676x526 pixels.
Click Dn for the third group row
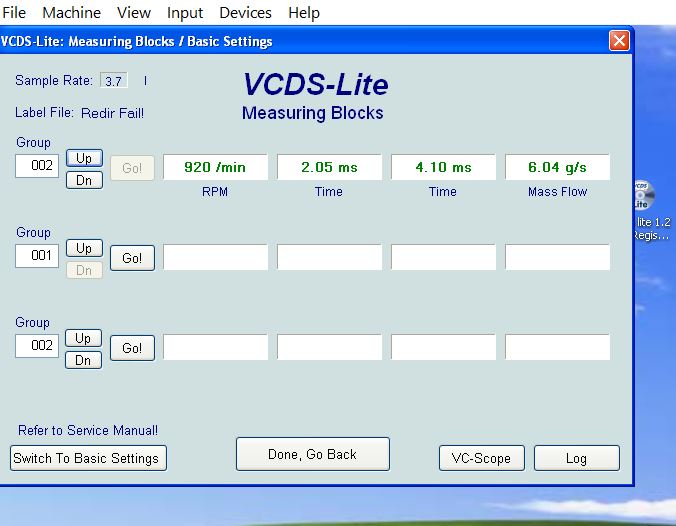click(x=83, y=360)
